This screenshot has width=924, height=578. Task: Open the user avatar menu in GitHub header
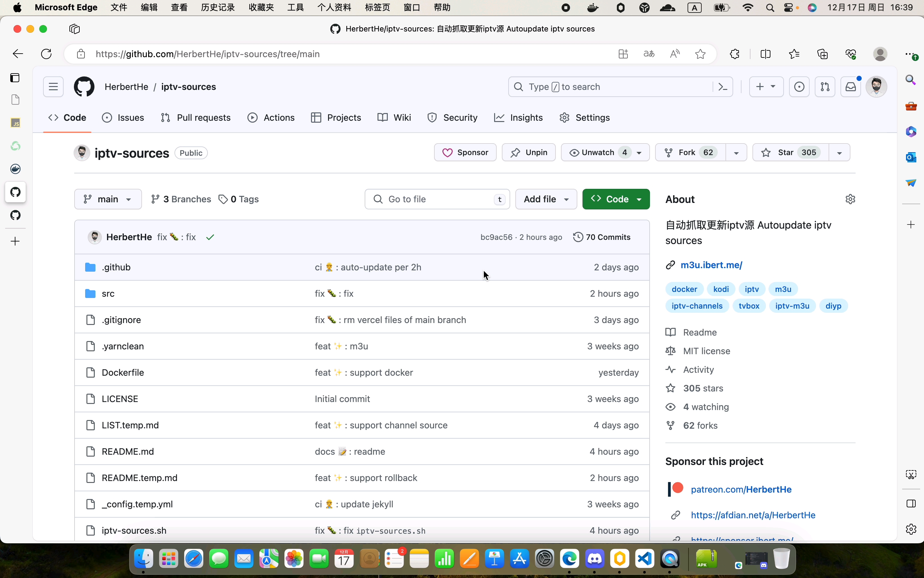pos(876,87)
